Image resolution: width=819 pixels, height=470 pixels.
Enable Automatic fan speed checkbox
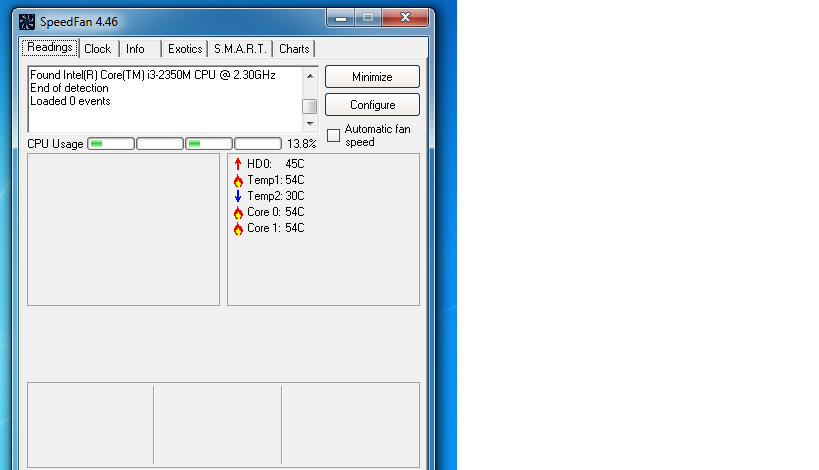pyautogui.click(x=333, y=136)
